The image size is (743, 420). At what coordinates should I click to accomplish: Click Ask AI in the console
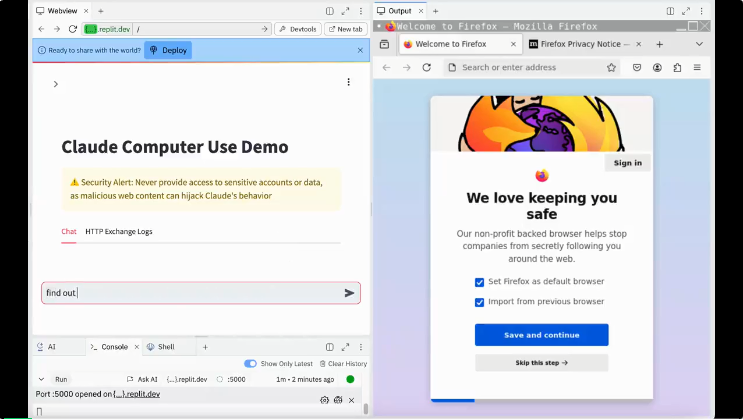pos(142,379)
